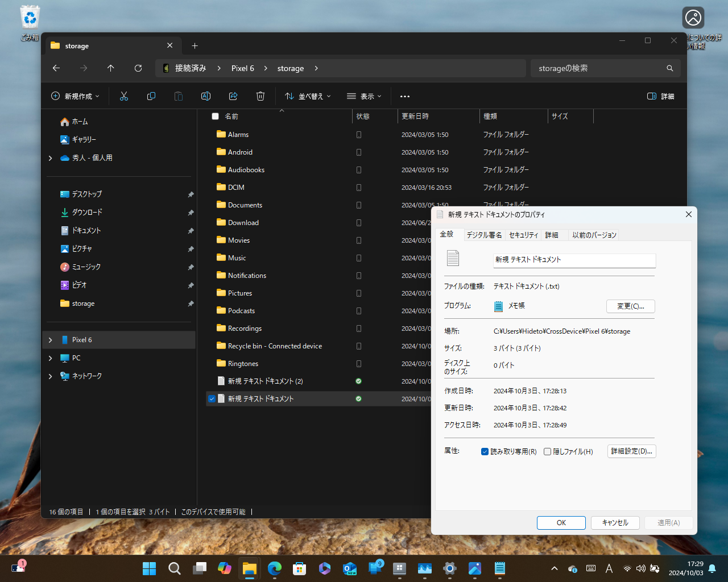Apply changes with the 適用(A) button
Viewport: 728px width, 582px height.
pos(669,522)
